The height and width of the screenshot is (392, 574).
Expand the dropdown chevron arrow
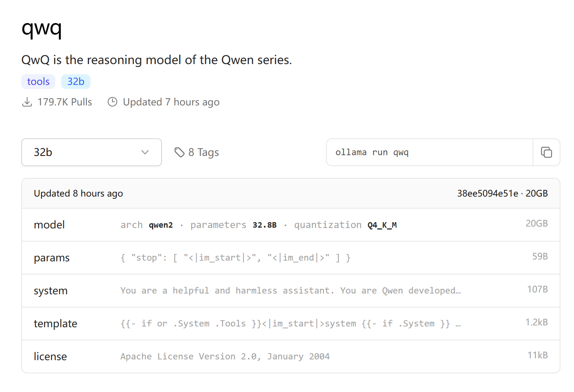pos(145,152)
